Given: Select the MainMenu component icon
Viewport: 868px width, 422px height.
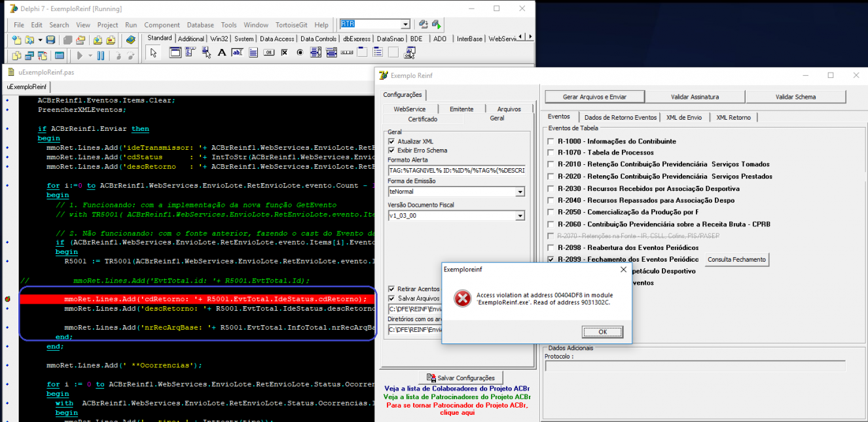Looking at the screenshot, I should (x=190, y=53).
